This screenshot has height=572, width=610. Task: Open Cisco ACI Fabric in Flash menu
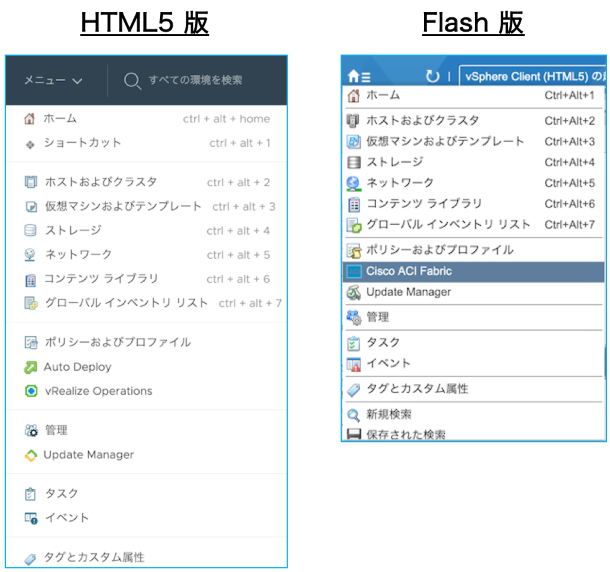[x=473, y=272]
